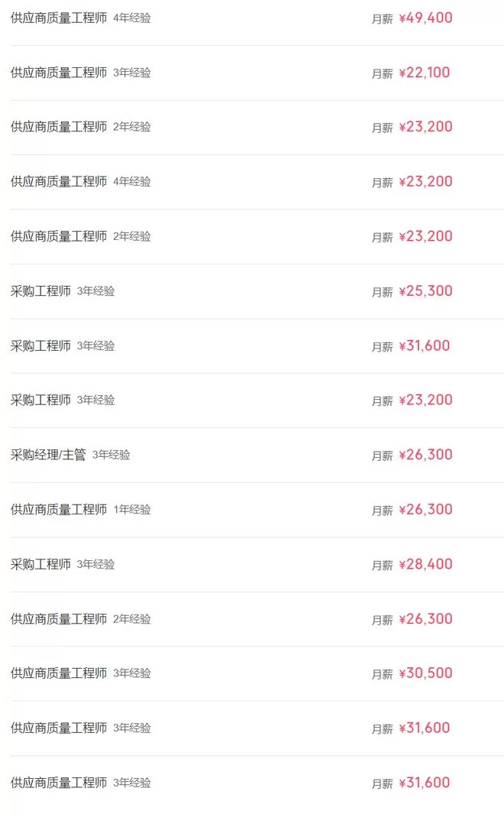Open the 采购工程师 row showing ¥31,600
504x814 pixels.
(x=40, y=345)
